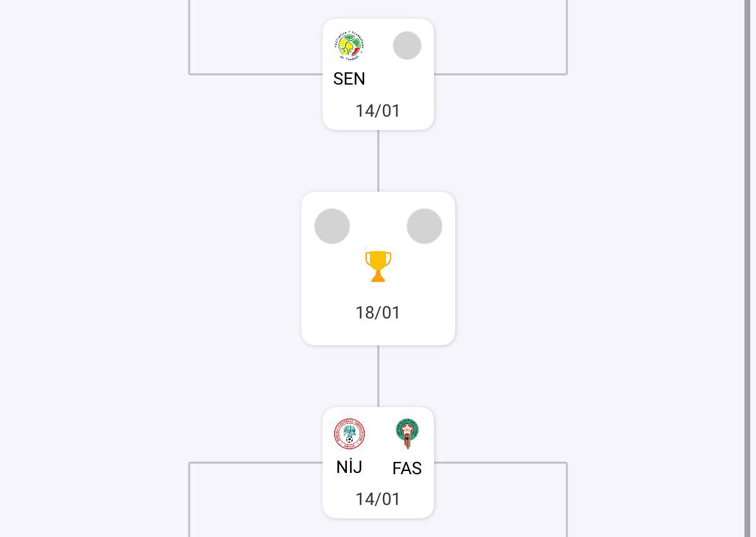Click the 14/01 date under NİJ and FAS
This screenshot has height=537, width=756.
378,499
